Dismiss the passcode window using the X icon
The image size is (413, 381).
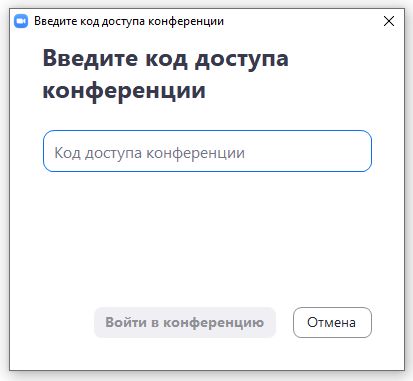389,21
